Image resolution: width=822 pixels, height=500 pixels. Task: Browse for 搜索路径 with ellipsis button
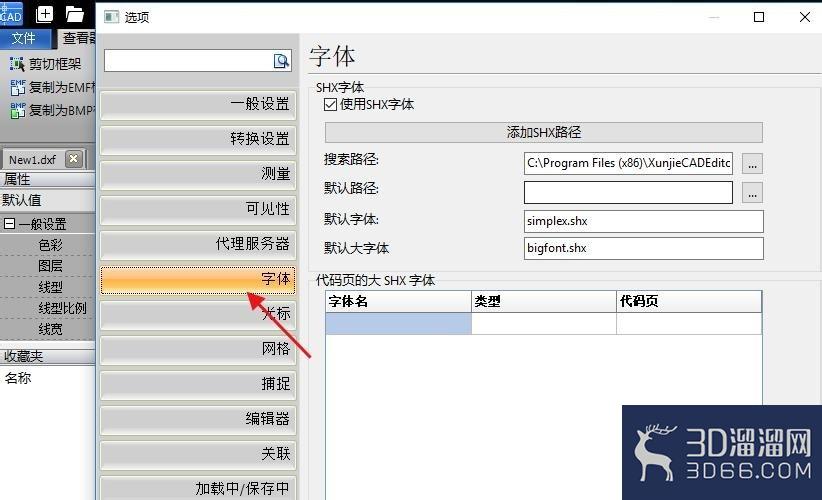tap(752, 164)
